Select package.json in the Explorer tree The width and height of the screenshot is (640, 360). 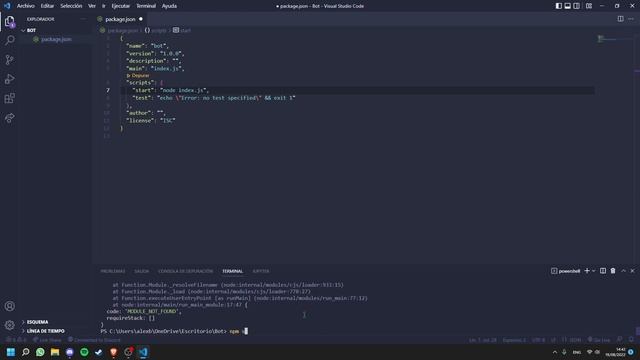pos(56,40)
